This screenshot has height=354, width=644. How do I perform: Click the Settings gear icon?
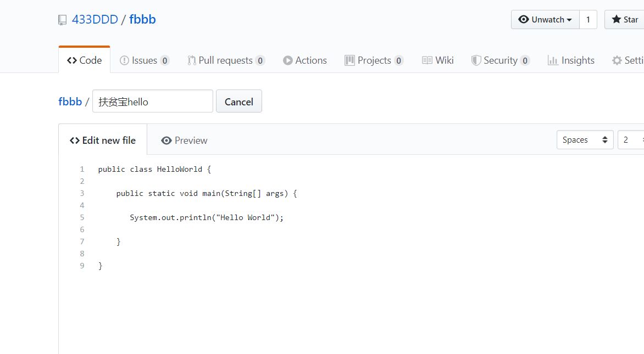pos(617,60)
